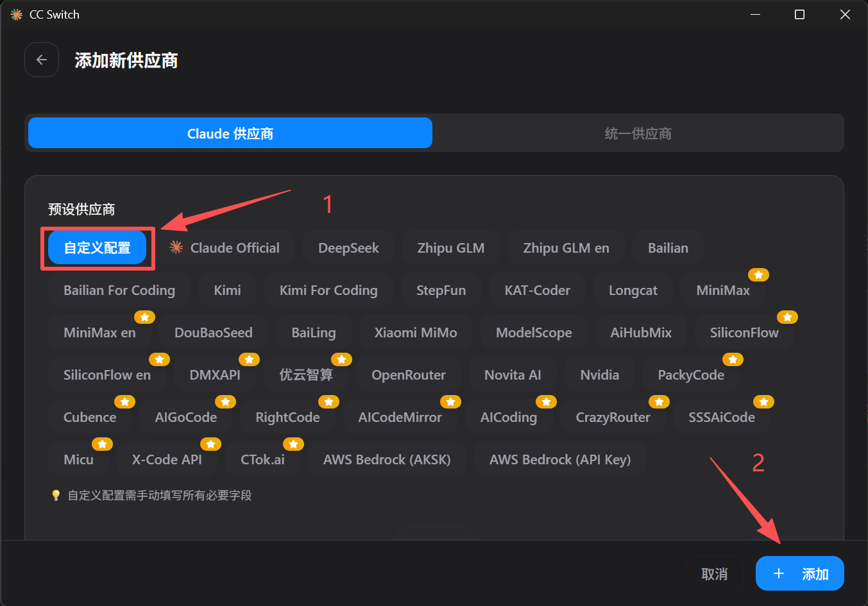
Task: Select the RightCode preset
Action: [287, 417]
